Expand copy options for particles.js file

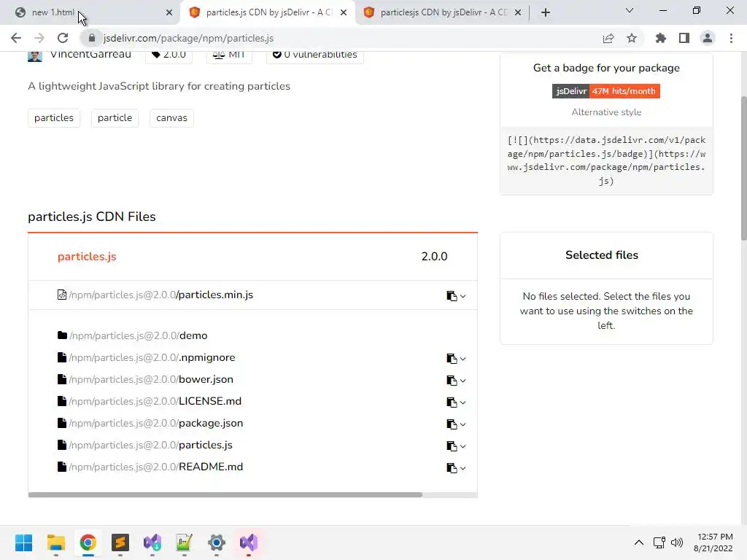[x=462, y=447]
